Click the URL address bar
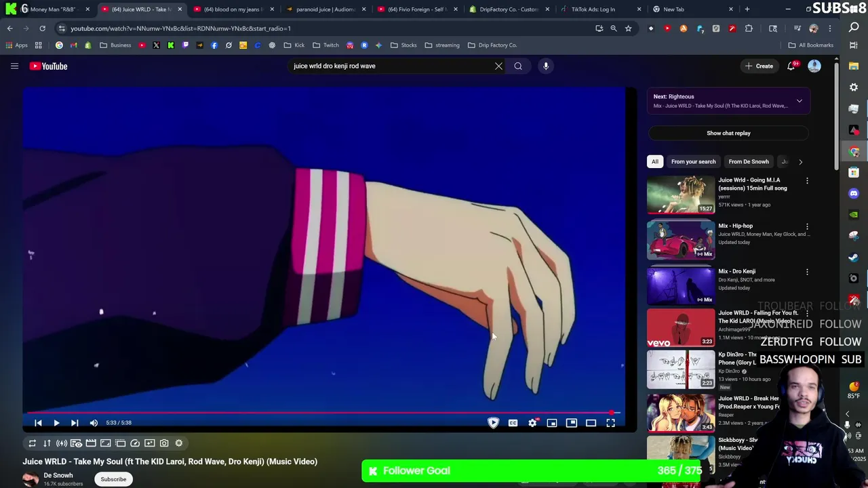 click(x=325, y=28)
